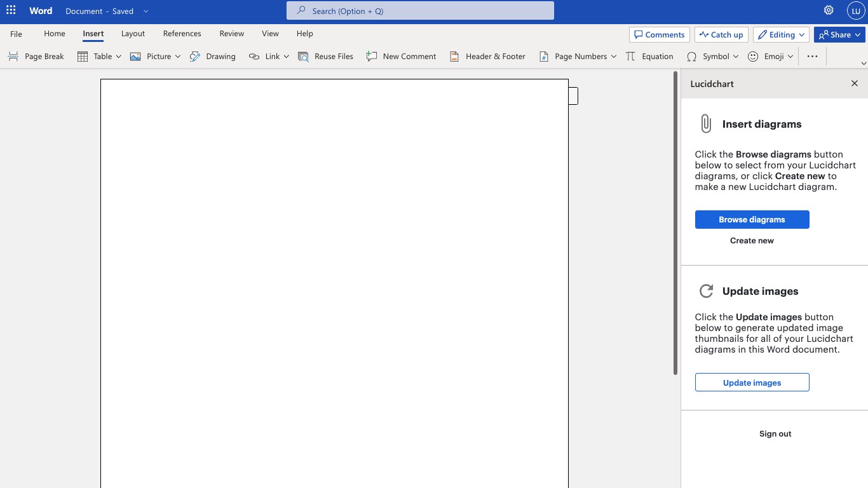Open the File menu
Screen dimensions: 868x488
tap(16, 34)
